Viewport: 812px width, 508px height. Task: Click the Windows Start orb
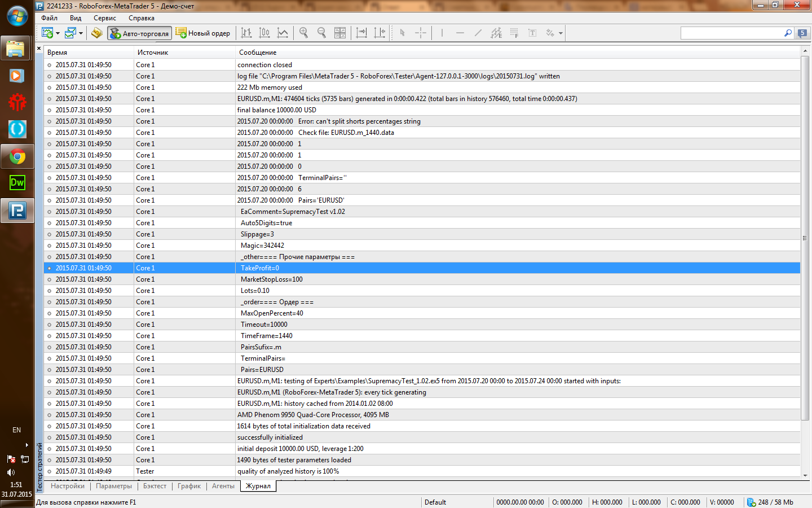click(x=17, y=16)
